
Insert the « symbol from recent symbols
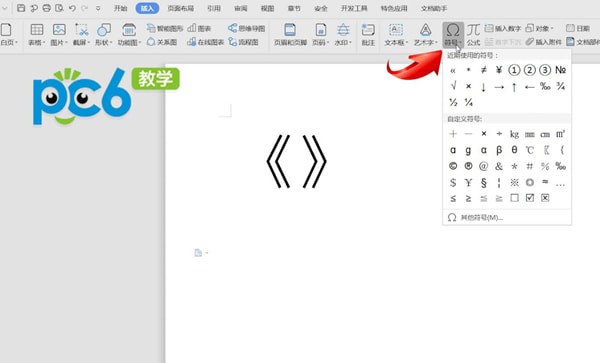tap(453, 70)
